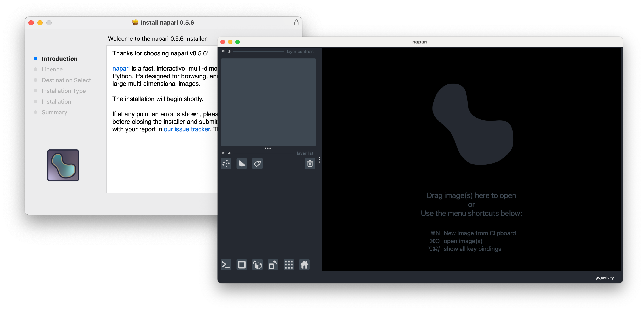The image size is (644, 311).
Task: Roll dimensions with the cube icon
Action: pyautogui.click(x=257, y=265)
